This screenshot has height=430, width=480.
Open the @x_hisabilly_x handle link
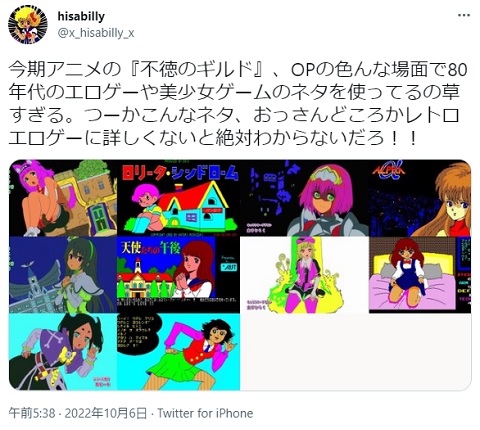click(x=96, y=33)
